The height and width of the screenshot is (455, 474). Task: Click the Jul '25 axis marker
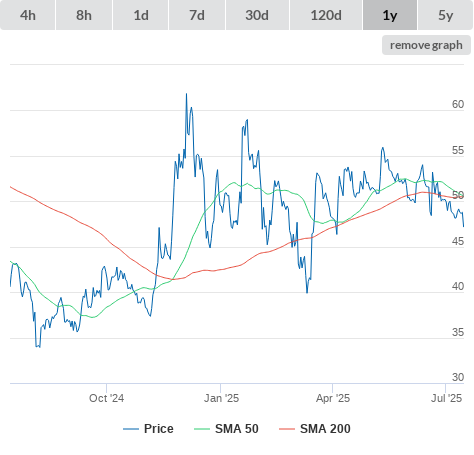tap(446, 398)
